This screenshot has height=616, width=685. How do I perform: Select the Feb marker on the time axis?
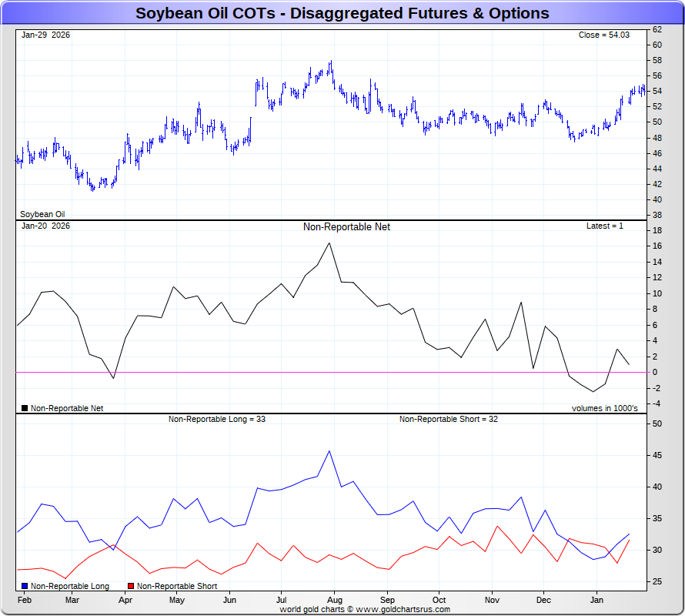pos(24,600)
